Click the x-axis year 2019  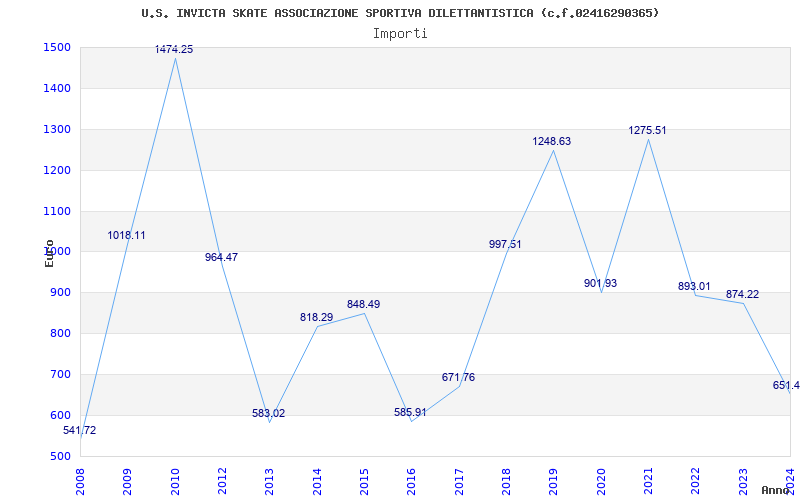coord(554,481)
